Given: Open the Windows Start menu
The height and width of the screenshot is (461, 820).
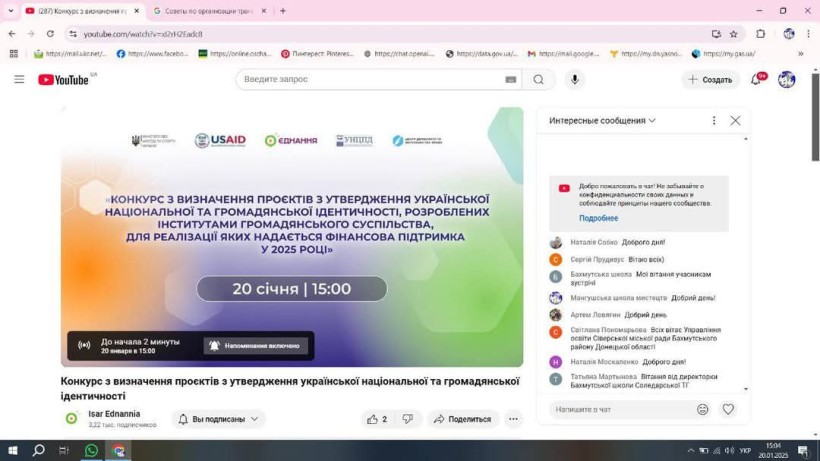Looking at the screenshot, I should (x=13, y=450).
